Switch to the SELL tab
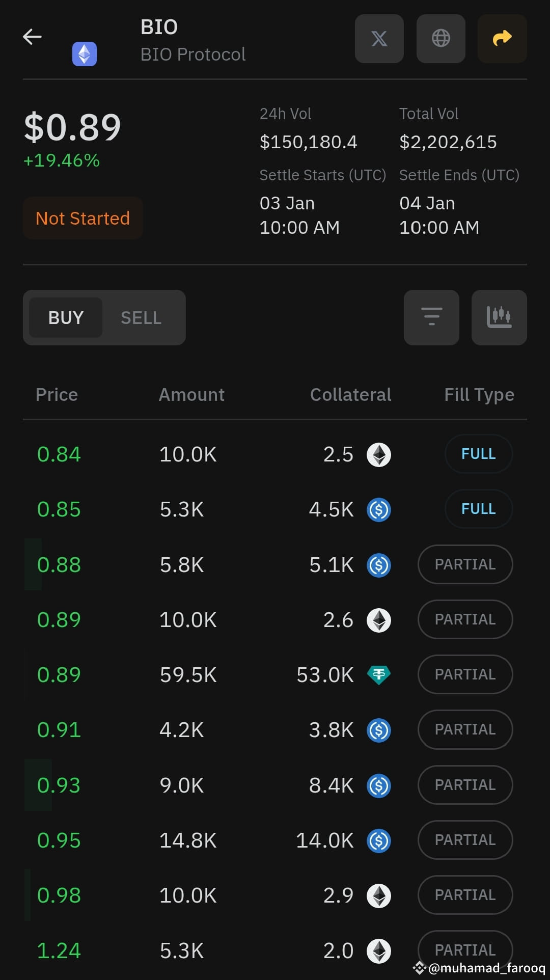 point(141,318)
